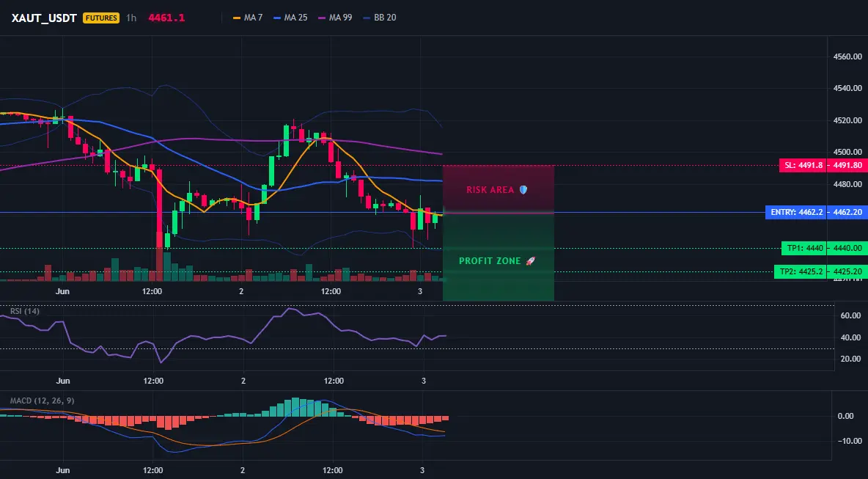
Task: Click the rocket icon in profit zone
Action: (530, 261)
